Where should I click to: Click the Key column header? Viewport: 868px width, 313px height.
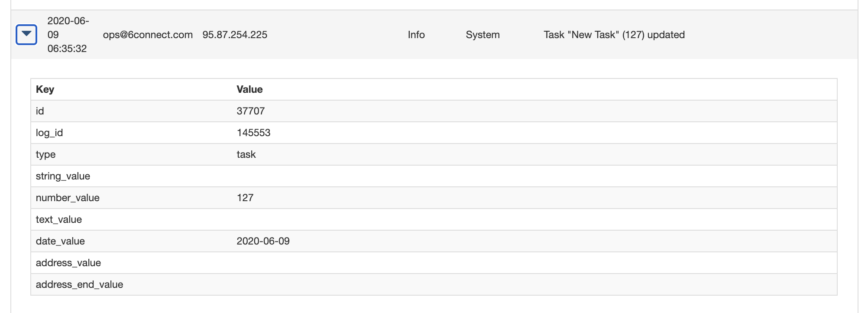[x=45, y=89]
